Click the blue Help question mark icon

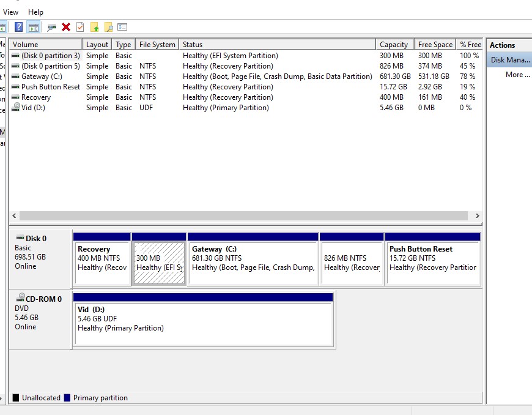19,27
